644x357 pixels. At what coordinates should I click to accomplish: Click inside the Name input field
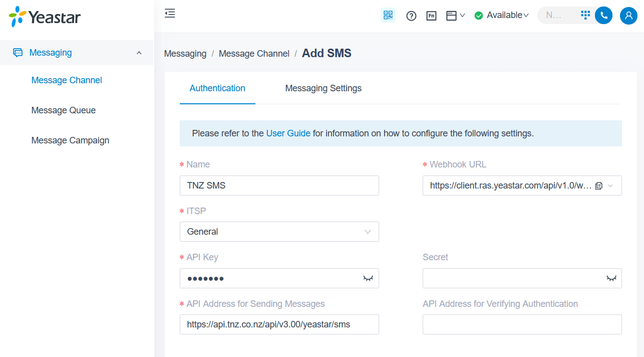click(279, 186)
